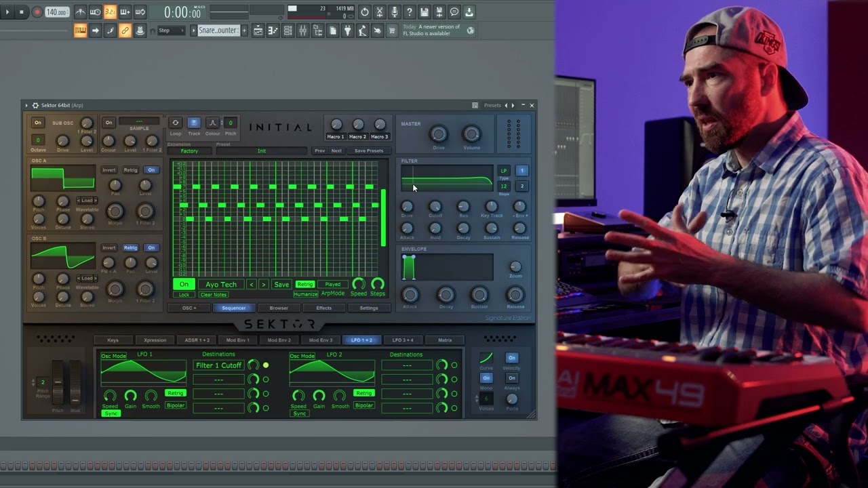
Task: Click the download arrow icon in toolbar
Action: [469, 12]
